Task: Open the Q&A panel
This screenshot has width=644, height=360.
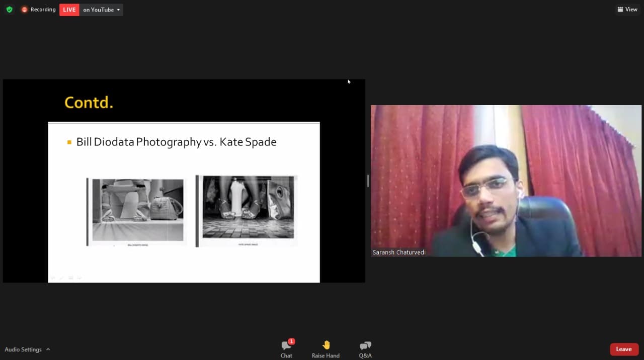Action: click(365, 349)
